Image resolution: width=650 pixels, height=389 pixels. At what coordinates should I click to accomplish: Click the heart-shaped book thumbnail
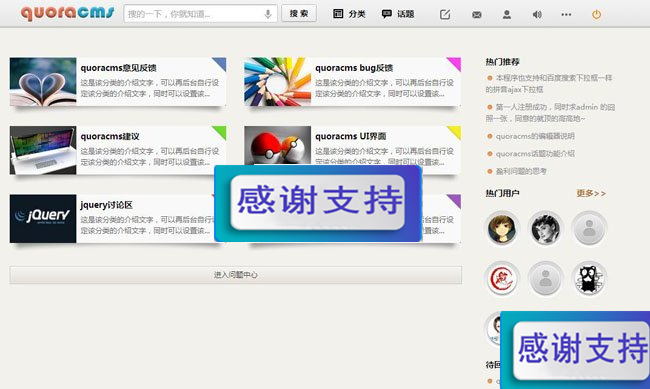(x=43, y=82)
